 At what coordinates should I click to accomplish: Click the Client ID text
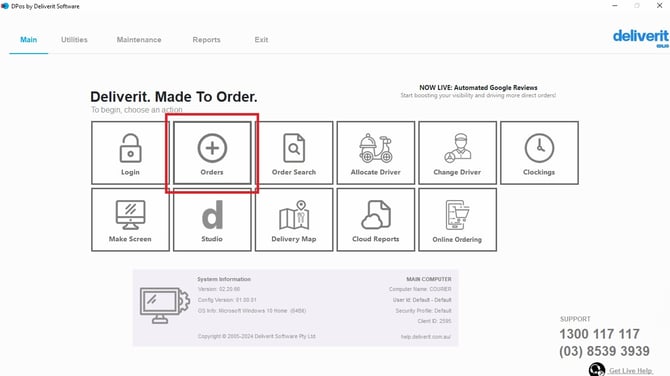point(434,321)
